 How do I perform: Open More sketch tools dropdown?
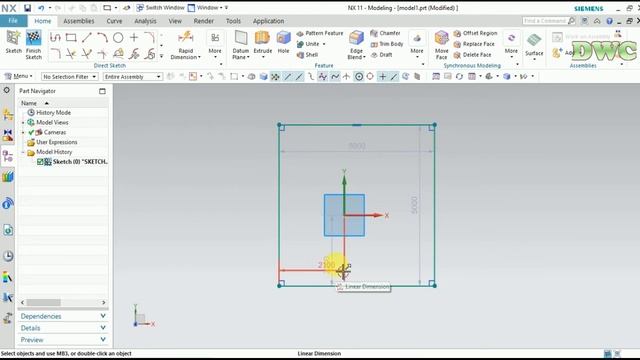215,45
